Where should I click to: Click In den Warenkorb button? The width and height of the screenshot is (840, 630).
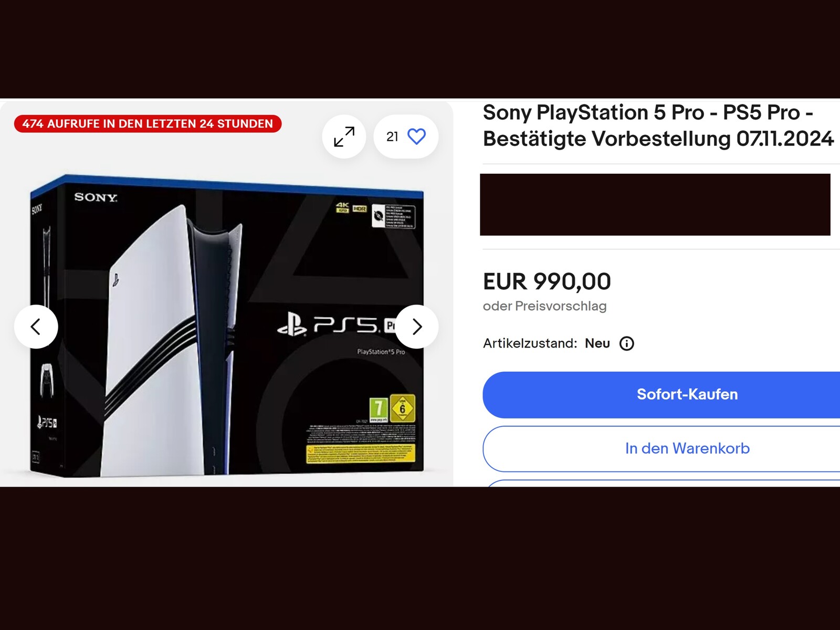coord(661,449)
